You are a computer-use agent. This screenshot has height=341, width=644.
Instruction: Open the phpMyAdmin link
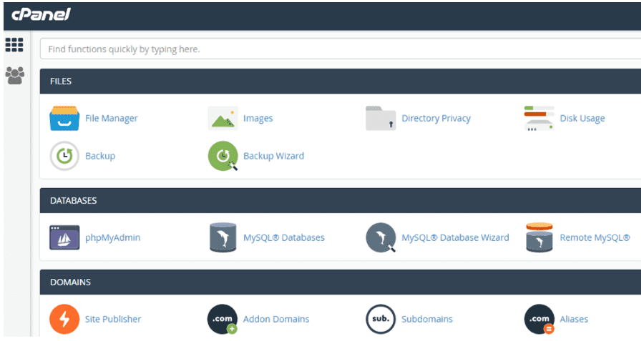(x=112, y=237)
